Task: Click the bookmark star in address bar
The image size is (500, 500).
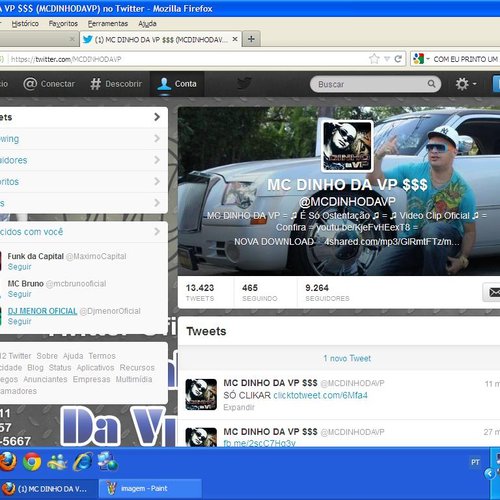Action: coord(374,59)
